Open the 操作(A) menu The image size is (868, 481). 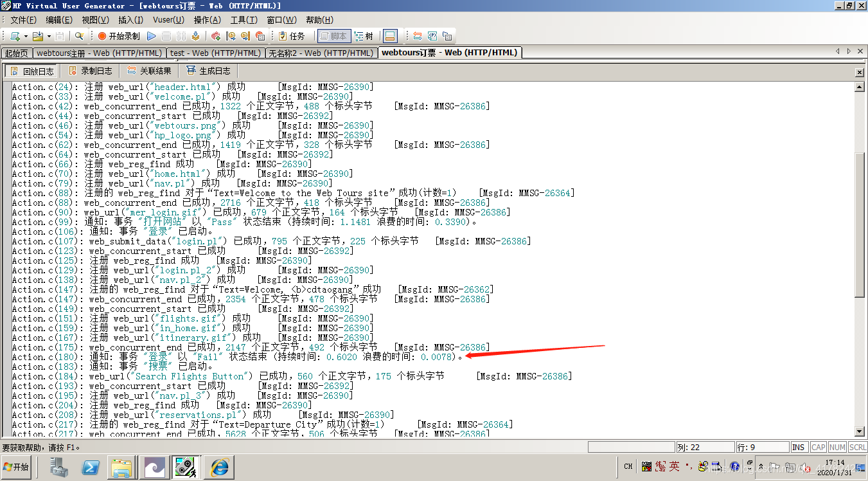(207, 20)
